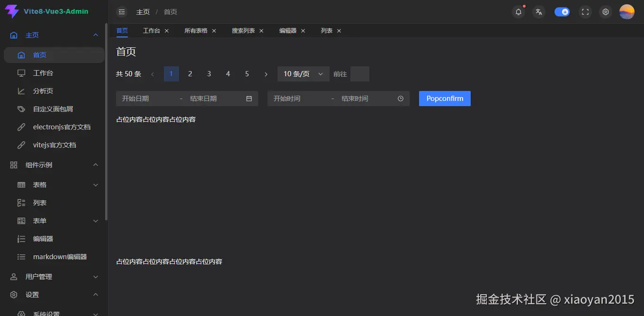644x316 pixels.
Task: Open the markdown编辑器 sidebar menu item
Action: [x=54, y=257]
